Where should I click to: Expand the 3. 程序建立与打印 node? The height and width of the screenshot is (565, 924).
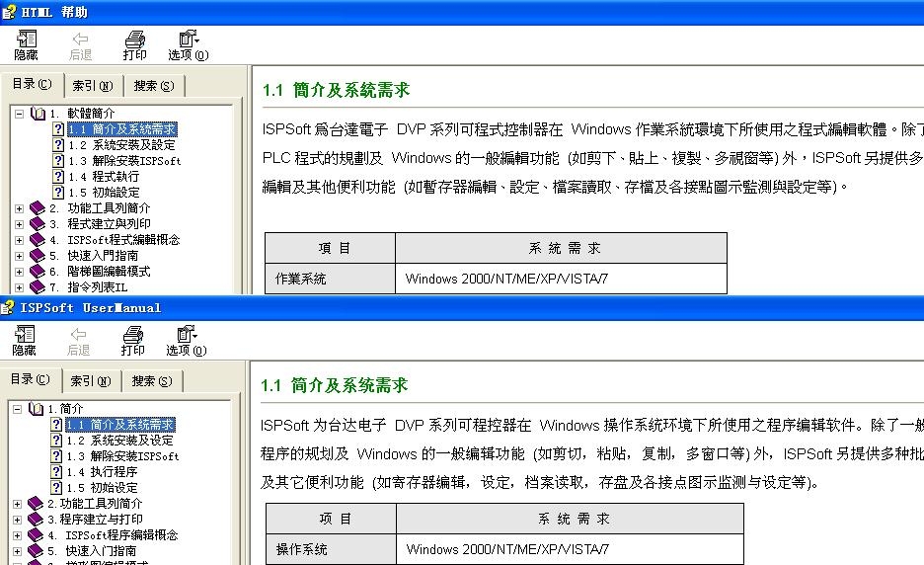pos(18,520)
